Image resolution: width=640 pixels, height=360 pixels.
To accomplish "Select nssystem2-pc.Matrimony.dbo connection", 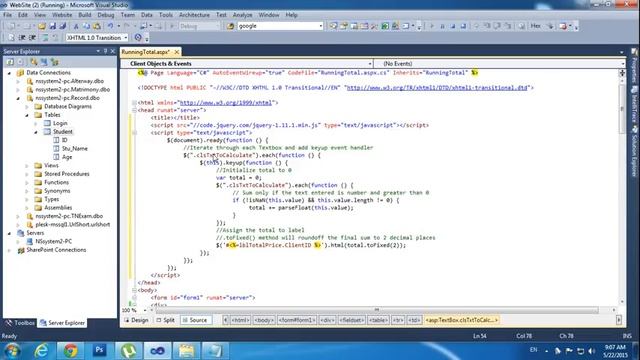I will [72, 89].
